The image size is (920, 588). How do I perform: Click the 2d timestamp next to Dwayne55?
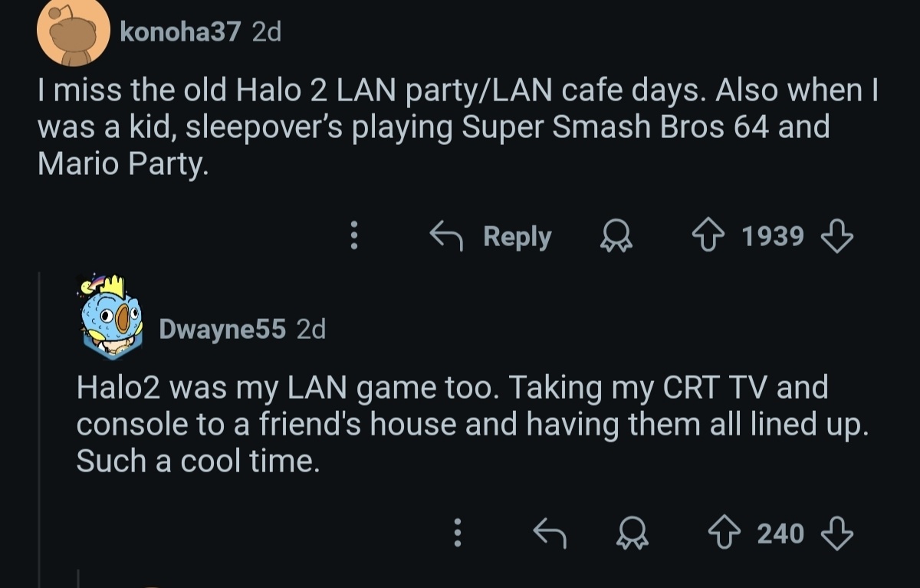point(310,329)
